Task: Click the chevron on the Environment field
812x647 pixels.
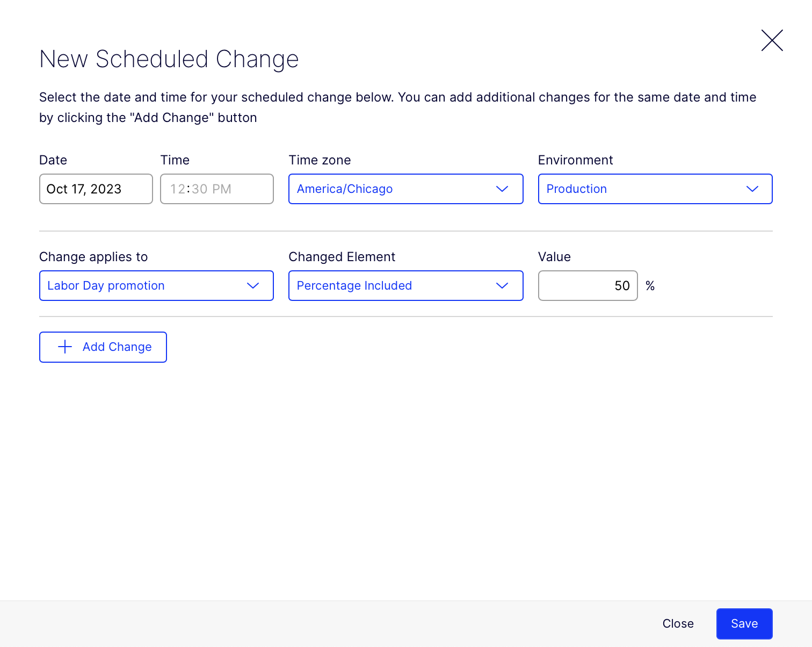Action: [x=752, y=189]
